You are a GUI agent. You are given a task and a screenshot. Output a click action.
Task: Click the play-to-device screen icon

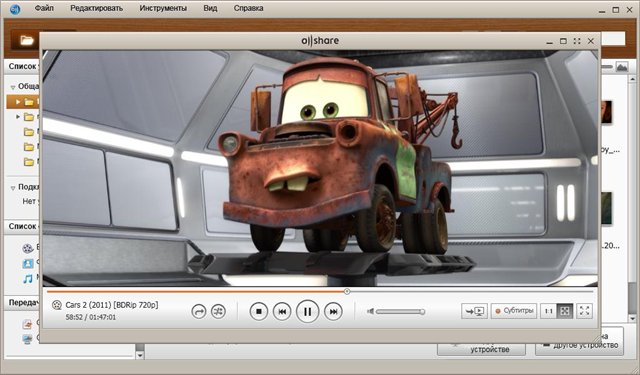474,311
